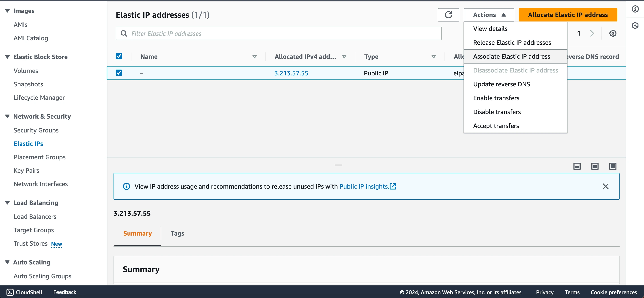Open Snapshots in the sidebar

point(28,84)
